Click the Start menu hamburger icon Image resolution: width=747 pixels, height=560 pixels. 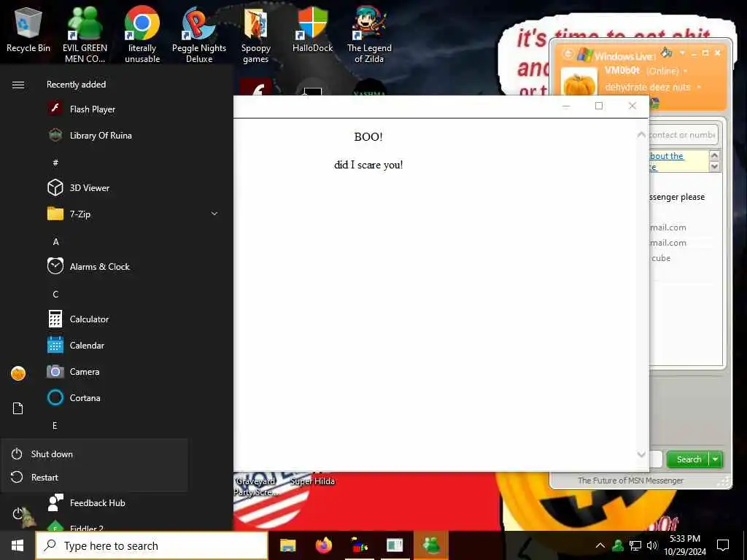[18, 85]
